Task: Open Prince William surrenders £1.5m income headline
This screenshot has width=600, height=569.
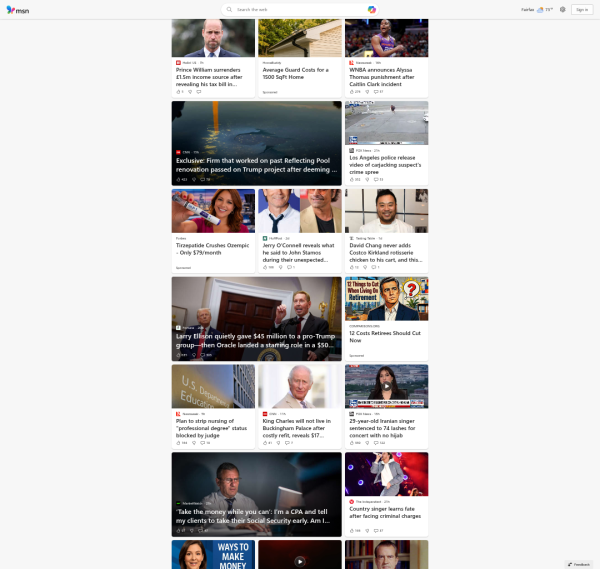Action: pos(209,77)
